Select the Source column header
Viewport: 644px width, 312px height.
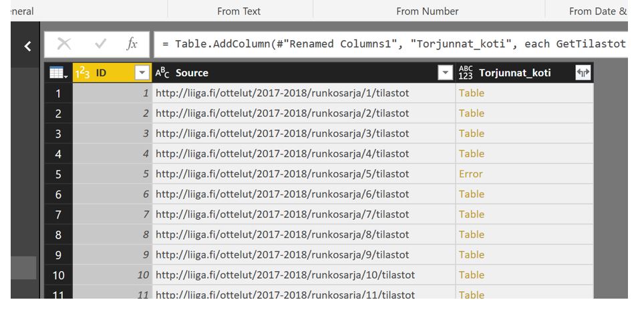pyautogui.click(x=294, y=73)
